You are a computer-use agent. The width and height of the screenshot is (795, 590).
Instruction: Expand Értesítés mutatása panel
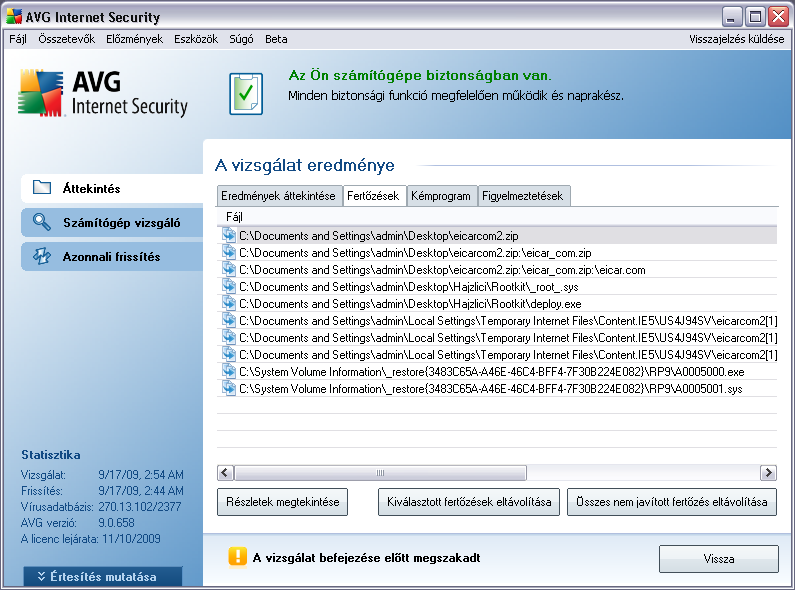[x=103, y=576]
